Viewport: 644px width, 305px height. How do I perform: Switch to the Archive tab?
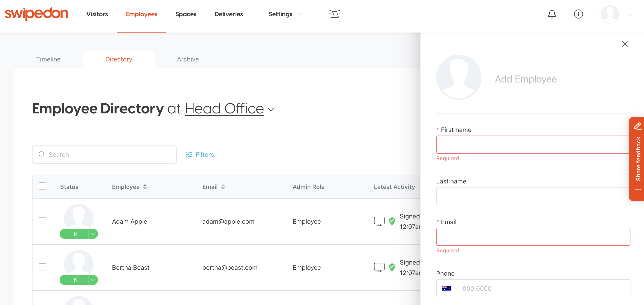[188, 59]
